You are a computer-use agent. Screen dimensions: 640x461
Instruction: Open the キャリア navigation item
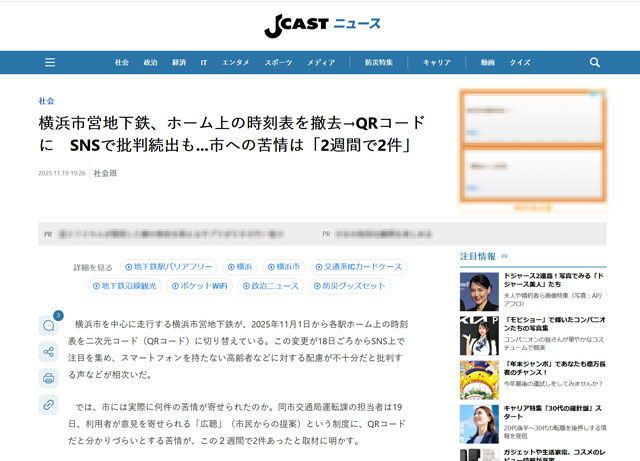[x=437, y=62]
